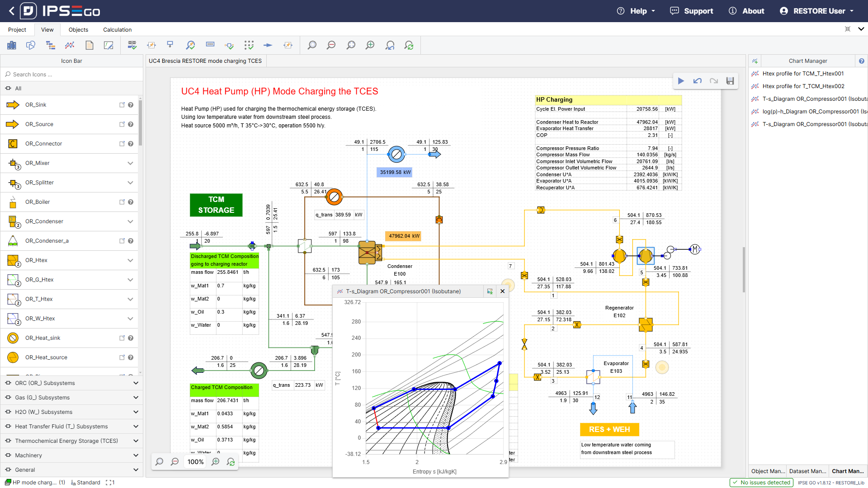Select the orange heat source circle
This screenshot has width=868, height=488.
[x=334, y=197]
